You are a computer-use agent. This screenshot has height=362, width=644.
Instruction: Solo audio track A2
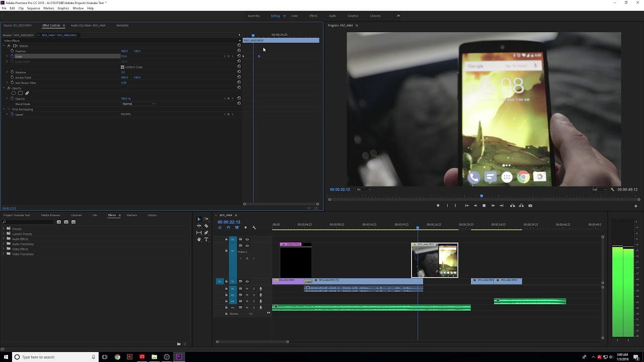[x=254, y=295]
